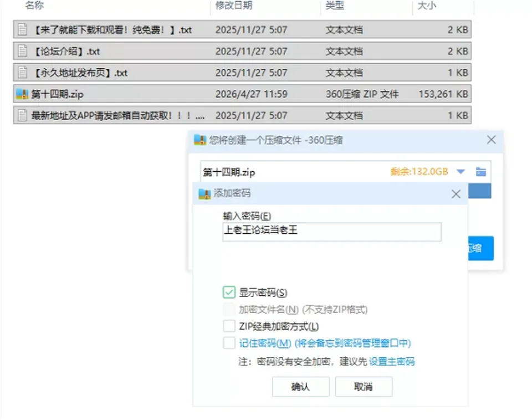The image size is (532, 420).
Task: Click the 【来了就能下载和观看！纯免费！】.txt file icon
Action: point(22,29)
